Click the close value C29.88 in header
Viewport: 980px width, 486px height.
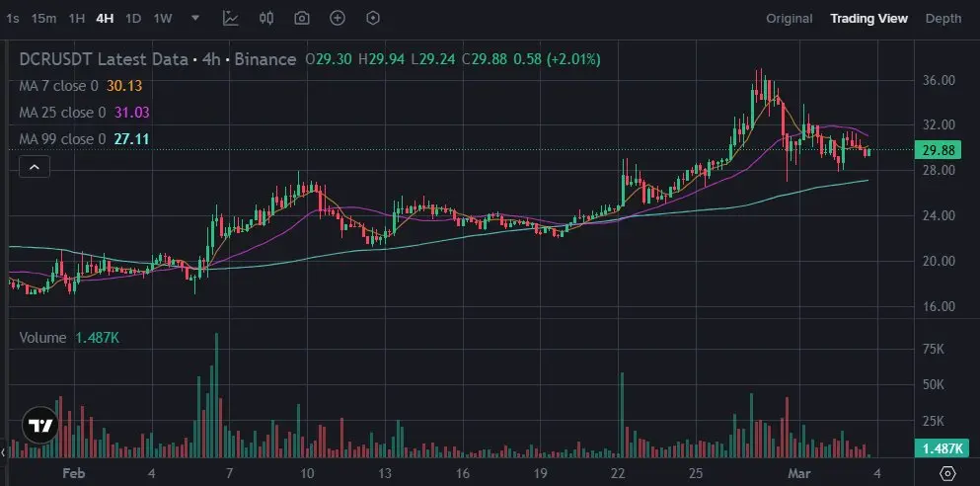[484, 59]
